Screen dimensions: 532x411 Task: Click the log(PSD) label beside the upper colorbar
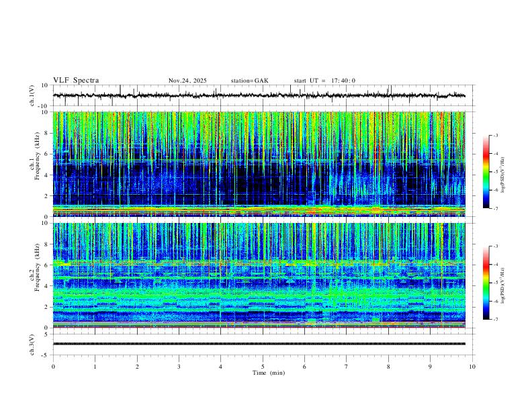(x=502, y=175)
